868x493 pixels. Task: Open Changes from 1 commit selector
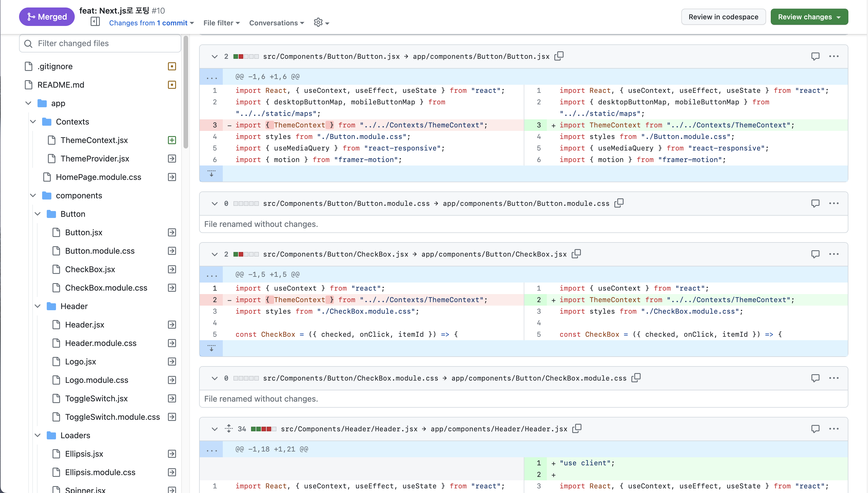click(x=151, y=23)
